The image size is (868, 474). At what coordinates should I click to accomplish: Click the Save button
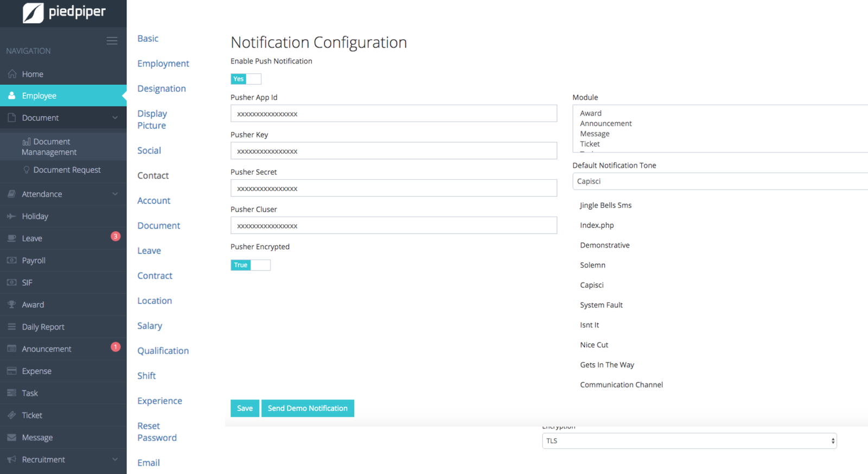245,408
